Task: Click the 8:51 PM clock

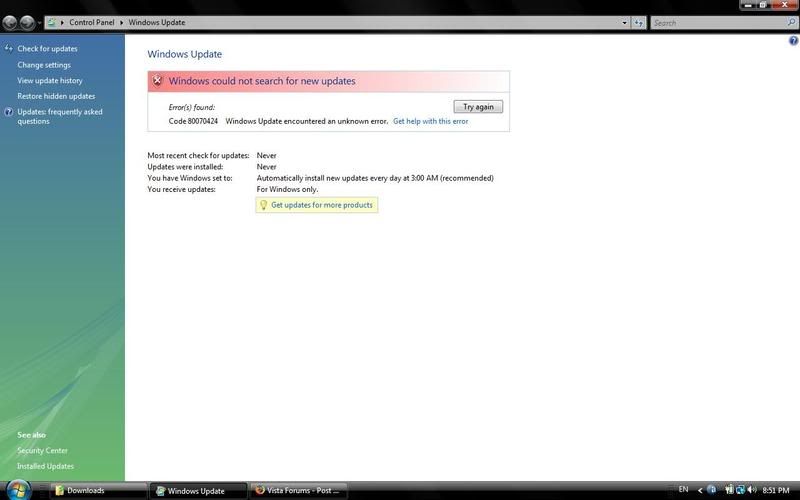Action: click(x=776, y=490)
